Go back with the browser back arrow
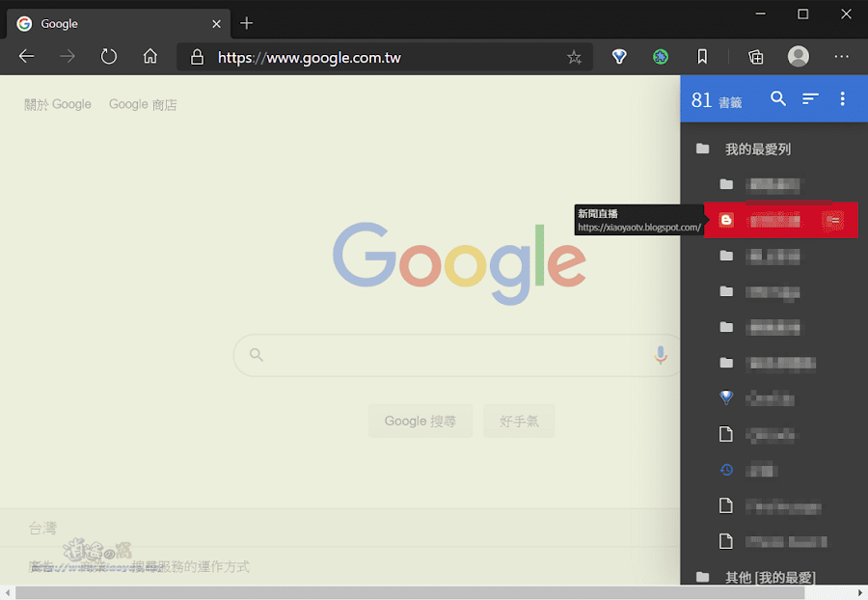 pyautogui.click(x=27, y=57)
